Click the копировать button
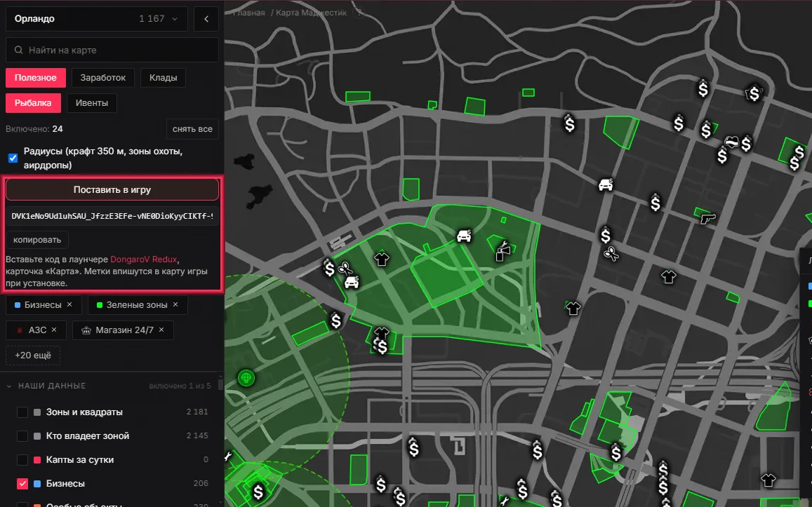The image size is (812, 507). pyautogui.click(x=36, y=240)
